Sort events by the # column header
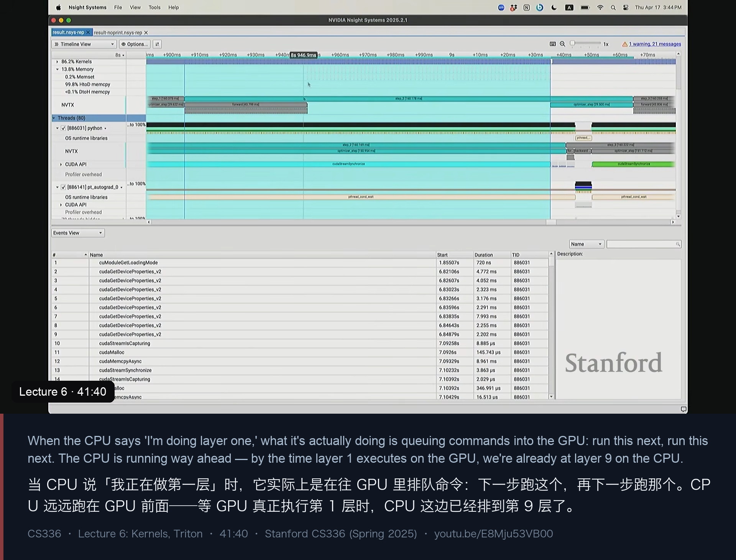Viewport: 736px width, 560px height. click(x=70, y=255)
